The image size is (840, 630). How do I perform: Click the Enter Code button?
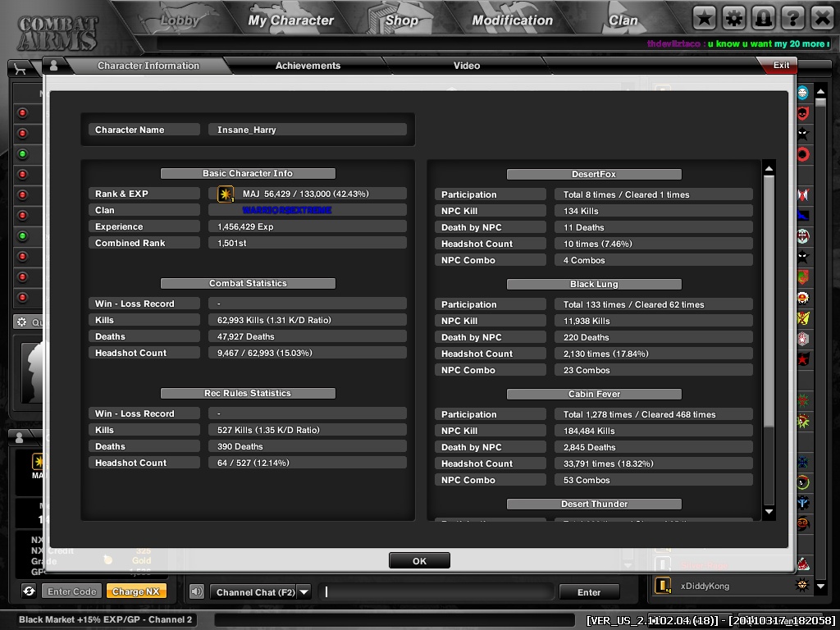pos(72,591)
